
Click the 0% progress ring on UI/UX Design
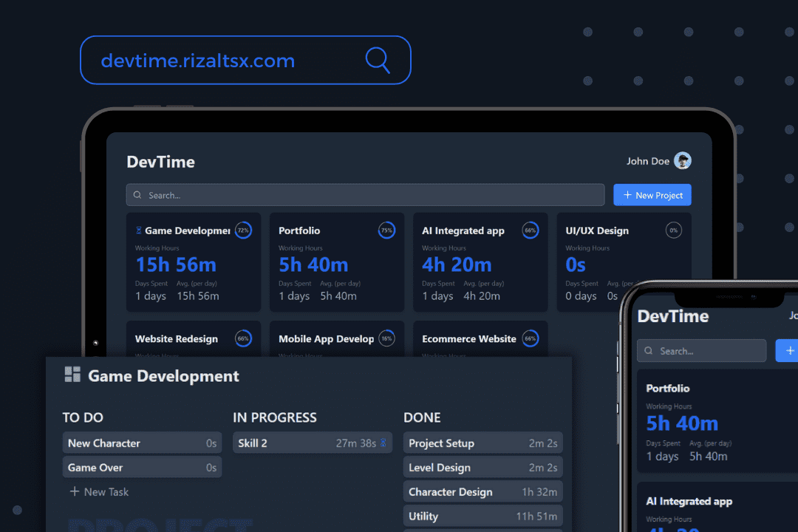coord(673,230)
